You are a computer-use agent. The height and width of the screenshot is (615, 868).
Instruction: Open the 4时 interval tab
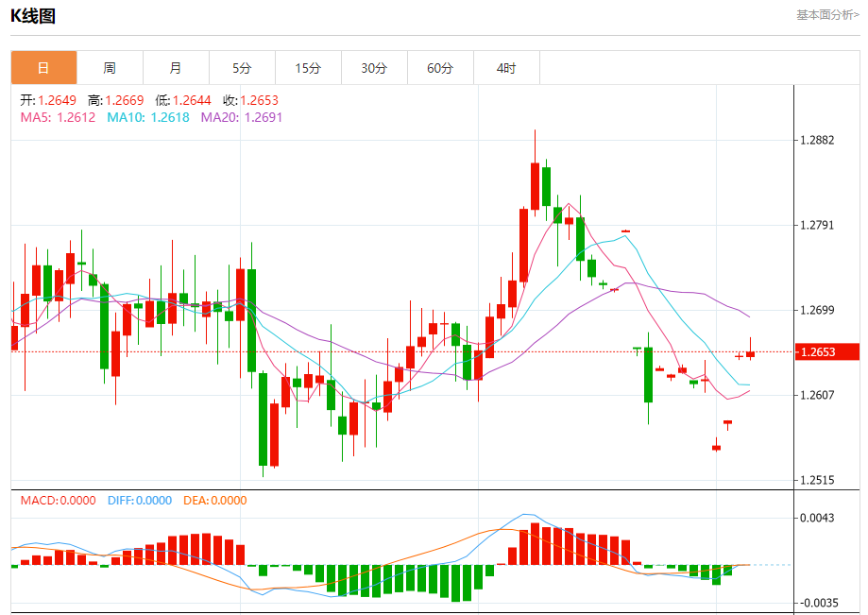click(506, 67)
